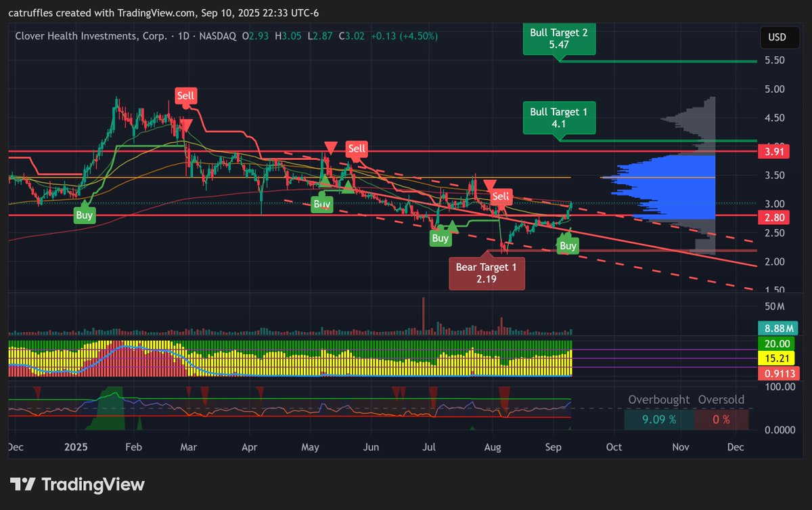Screen dimensions: 812x510
Task: Click the Buy signal label in early July
Action: tap(441, 238)
